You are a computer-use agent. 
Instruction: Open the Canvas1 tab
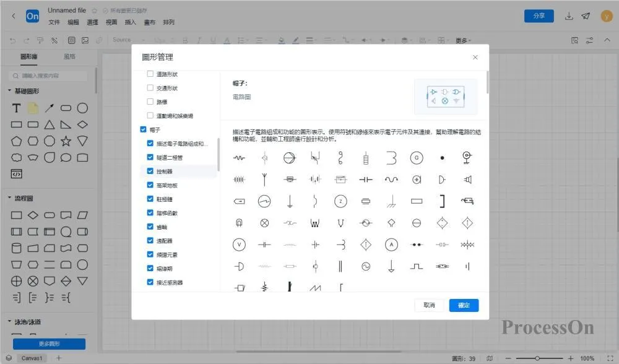point(32,358)
